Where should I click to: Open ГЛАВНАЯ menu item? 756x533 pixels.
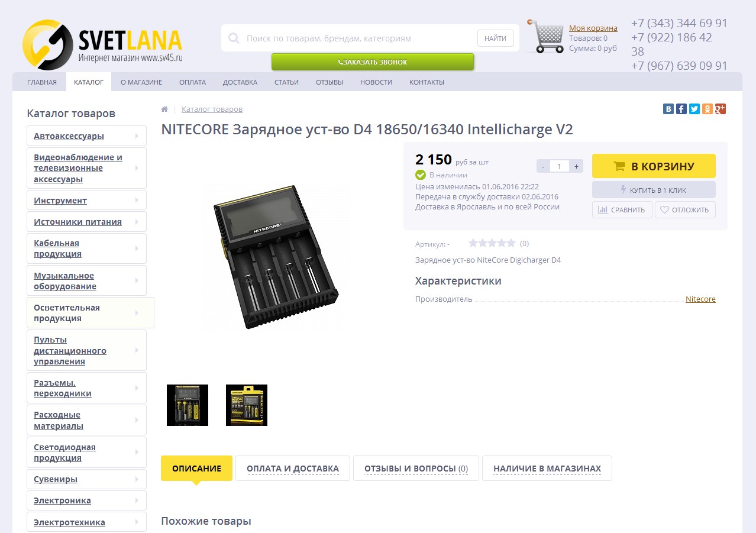42,82
